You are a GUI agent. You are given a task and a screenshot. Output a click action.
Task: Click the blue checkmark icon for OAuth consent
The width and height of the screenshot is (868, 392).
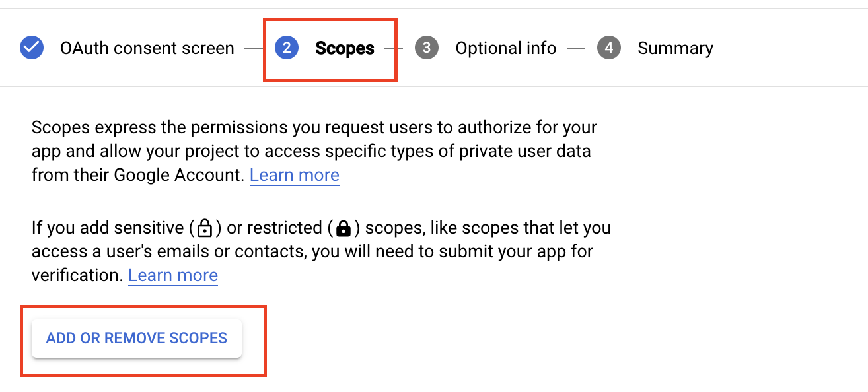[32, 48]
